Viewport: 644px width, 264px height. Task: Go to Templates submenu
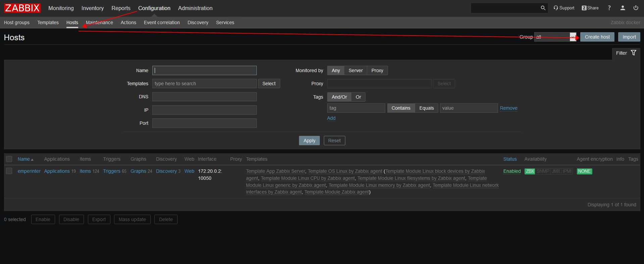pos(48,22)
